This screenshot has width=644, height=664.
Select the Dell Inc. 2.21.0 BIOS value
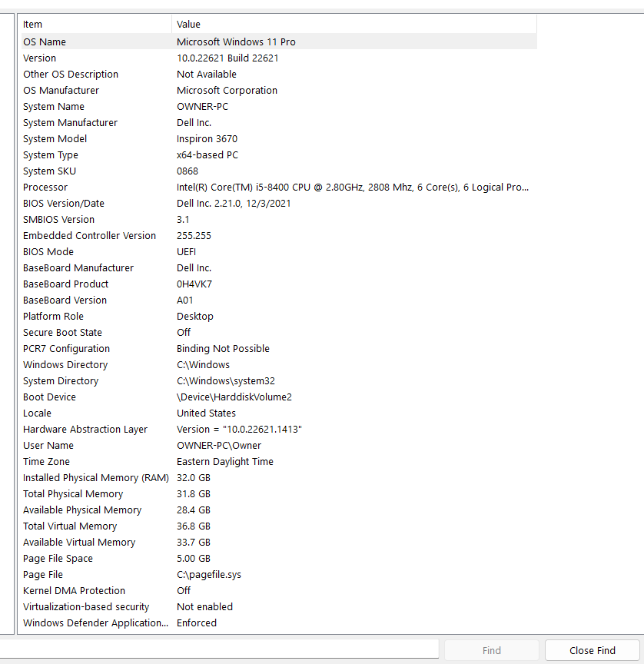point(234,203)
